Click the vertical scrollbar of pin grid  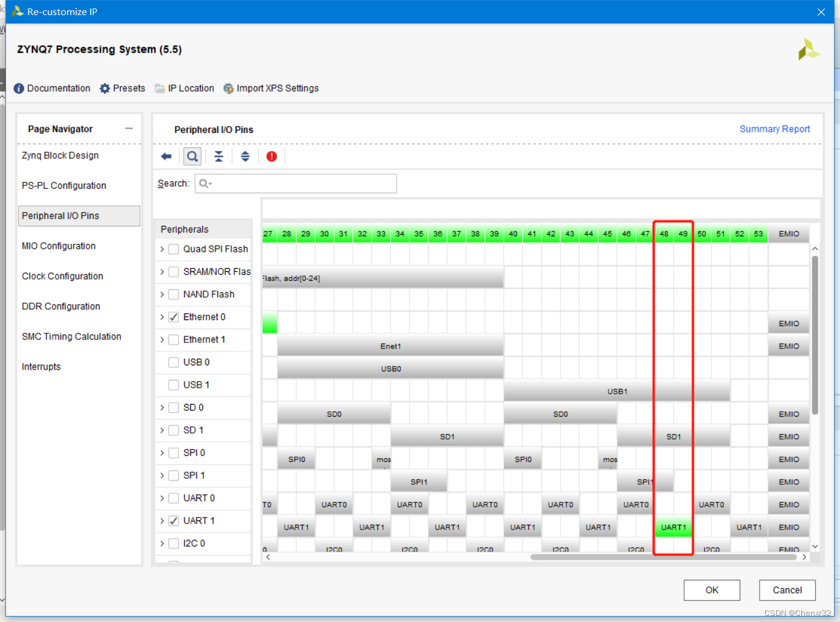point(815,335)
